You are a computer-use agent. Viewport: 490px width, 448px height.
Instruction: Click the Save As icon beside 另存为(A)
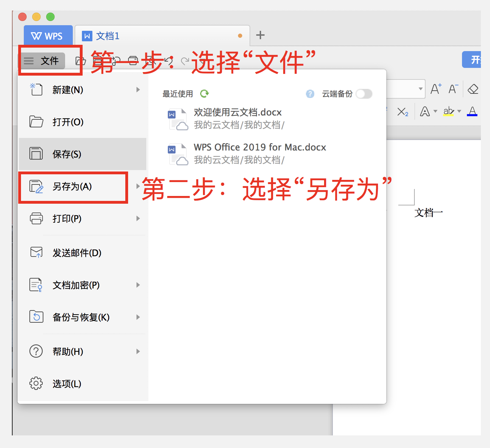36,186
